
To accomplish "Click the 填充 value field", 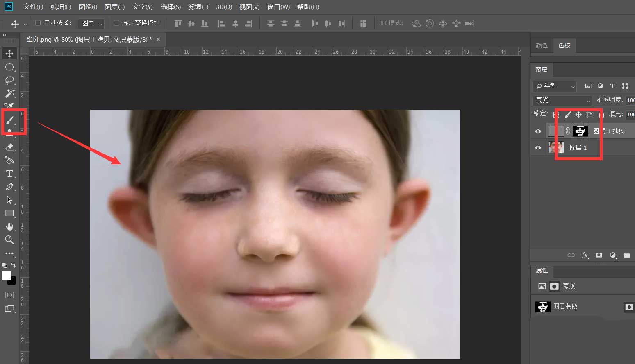I will 630,114.
